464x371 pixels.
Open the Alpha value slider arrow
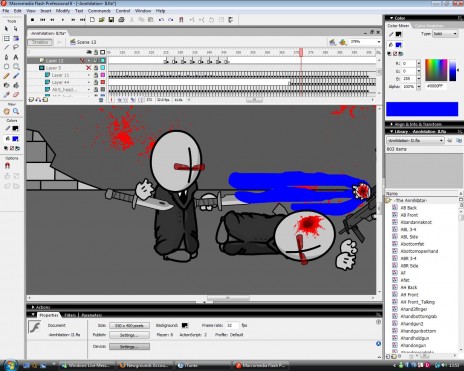point(419,87)
